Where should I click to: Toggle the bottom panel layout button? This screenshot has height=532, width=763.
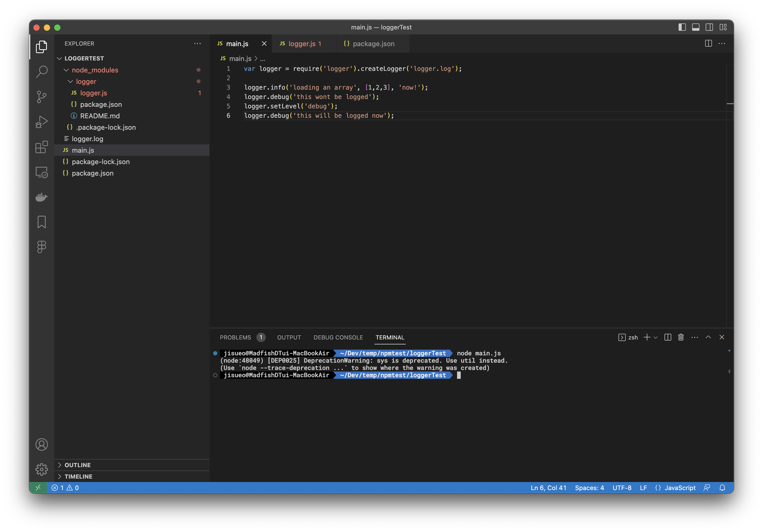(x=696, y=27)
